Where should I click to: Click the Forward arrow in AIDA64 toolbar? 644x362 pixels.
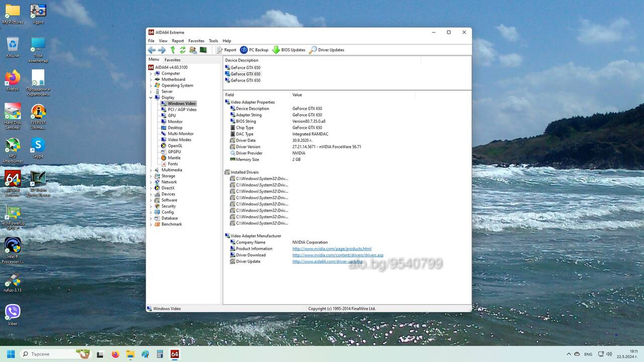[162, 50]
